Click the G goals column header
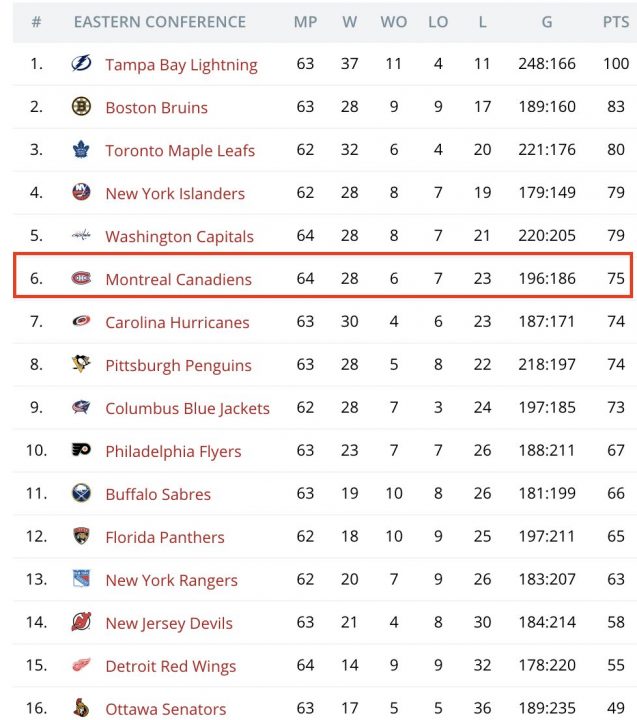Viewport: 637px width, 720px height. 547,22
